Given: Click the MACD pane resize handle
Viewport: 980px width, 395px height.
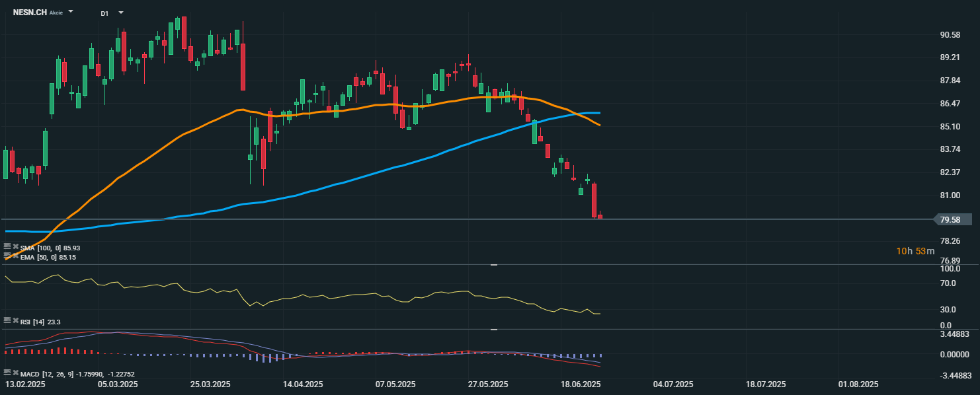Looking at the screenshot, I should coord(493,329).
